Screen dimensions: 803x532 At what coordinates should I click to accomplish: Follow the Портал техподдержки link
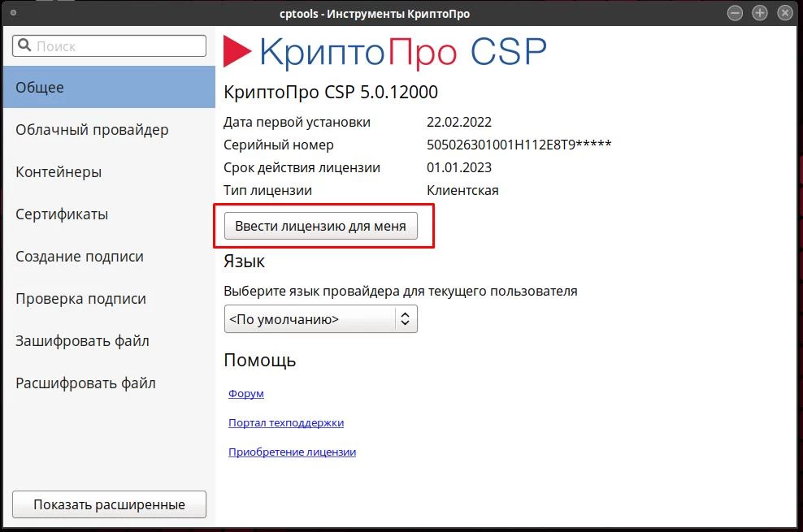click(286, 423)
